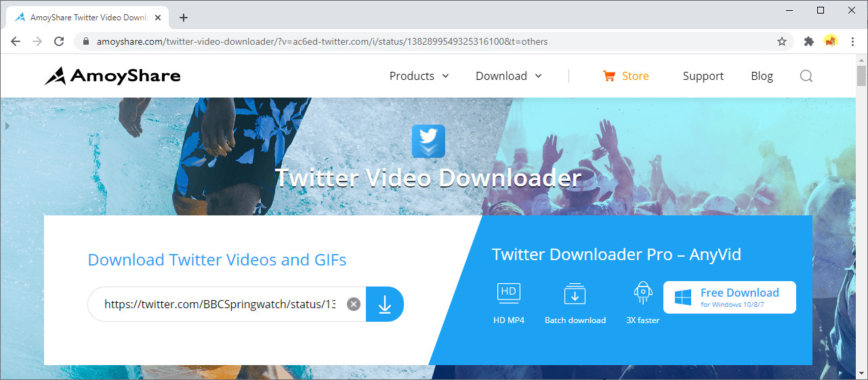Open the browser Extensions puzzle icon

click(x=808, y=41)
